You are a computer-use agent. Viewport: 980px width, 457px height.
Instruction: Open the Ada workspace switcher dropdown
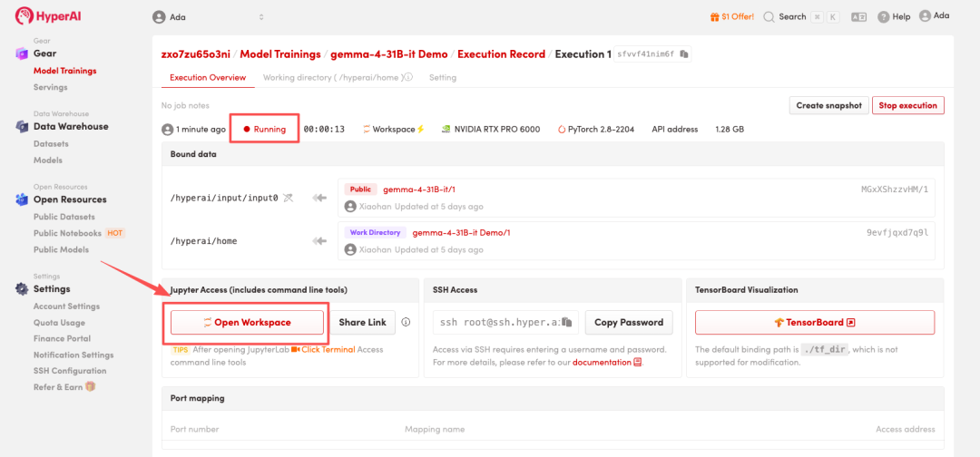(x=209, y=16)
